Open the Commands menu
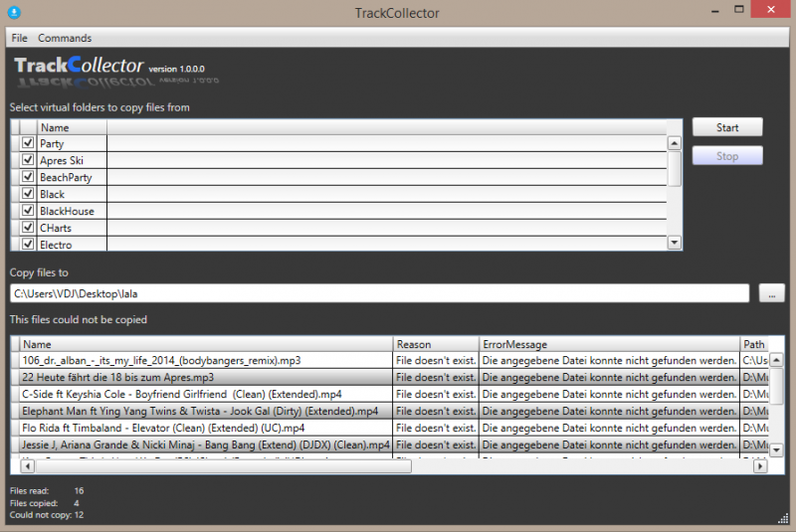The image size is (796, 532). [x=65, y=38]
